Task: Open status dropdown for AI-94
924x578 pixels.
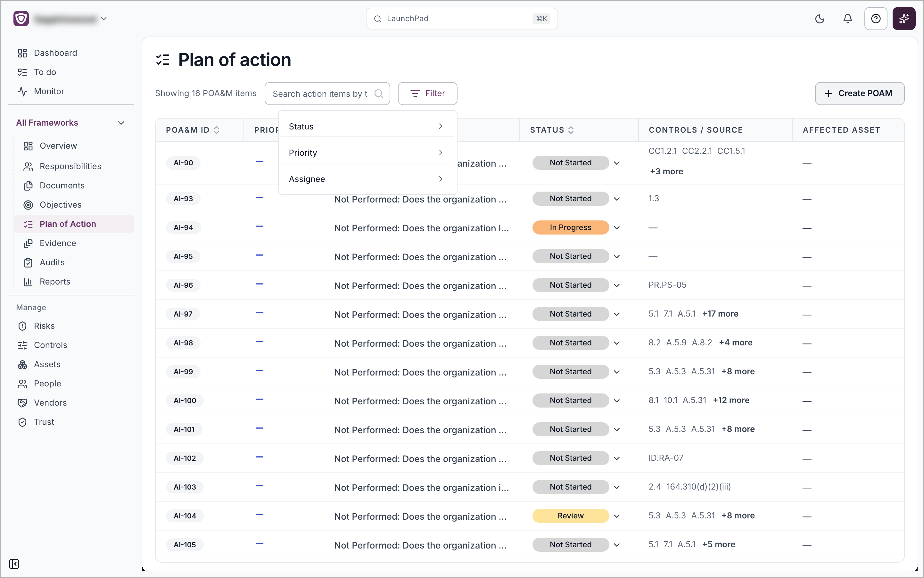Action: 617,228
